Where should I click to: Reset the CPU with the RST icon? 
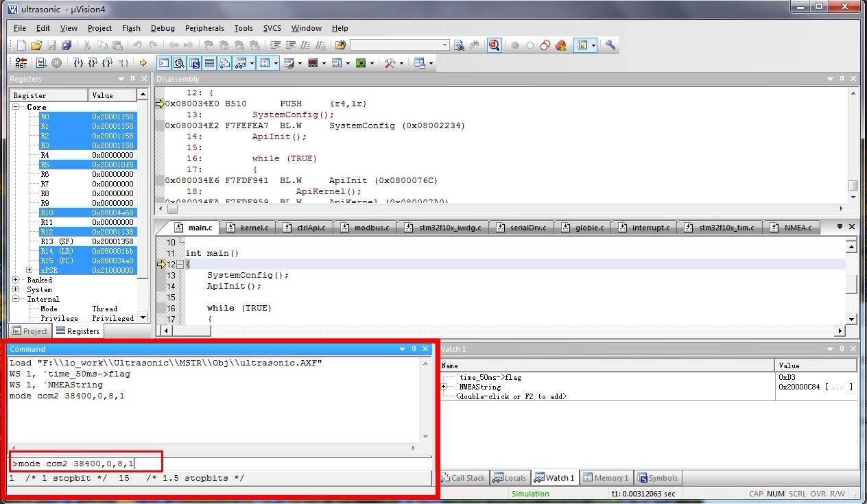(20, 62)
